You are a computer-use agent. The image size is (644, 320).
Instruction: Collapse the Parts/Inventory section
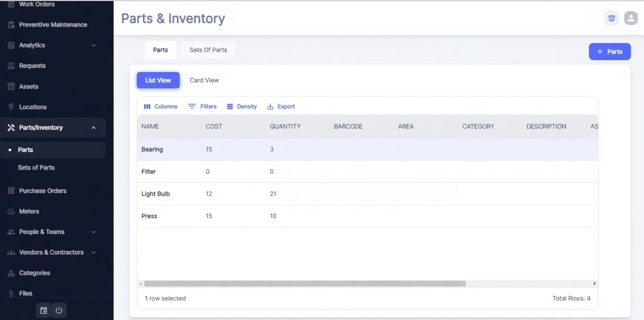point(93,128)
